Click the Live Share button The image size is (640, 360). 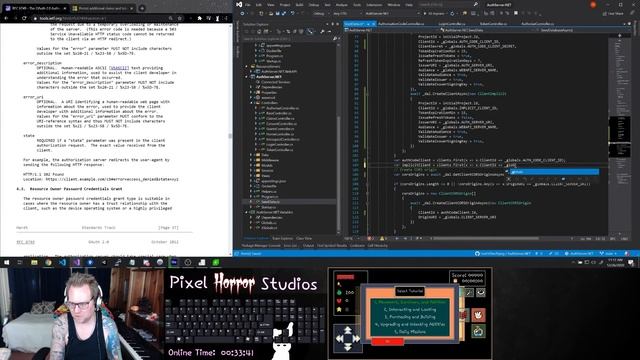click(x=613, y=13)
